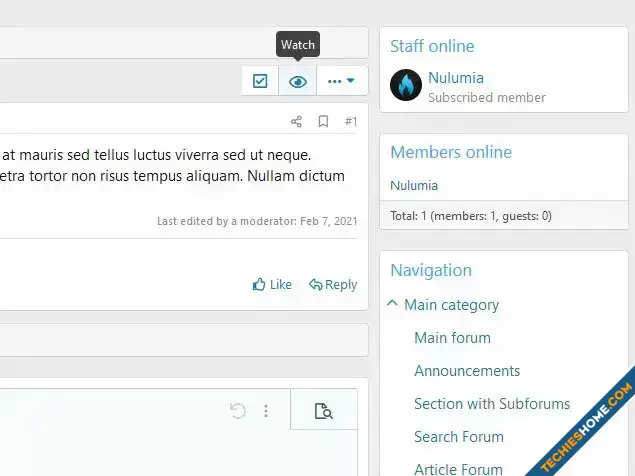Click 'Total: 1 (members: 1, guests: 0)' text

[x=471, y=216]
